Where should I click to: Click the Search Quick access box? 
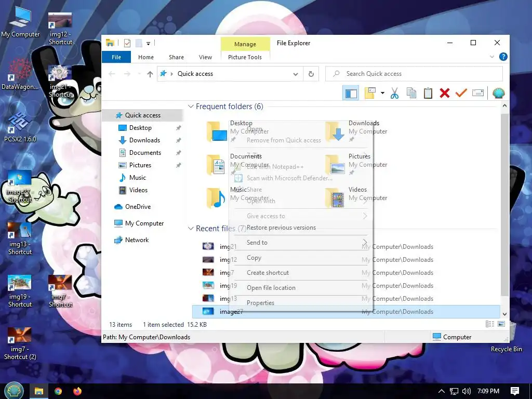(414, 74)
